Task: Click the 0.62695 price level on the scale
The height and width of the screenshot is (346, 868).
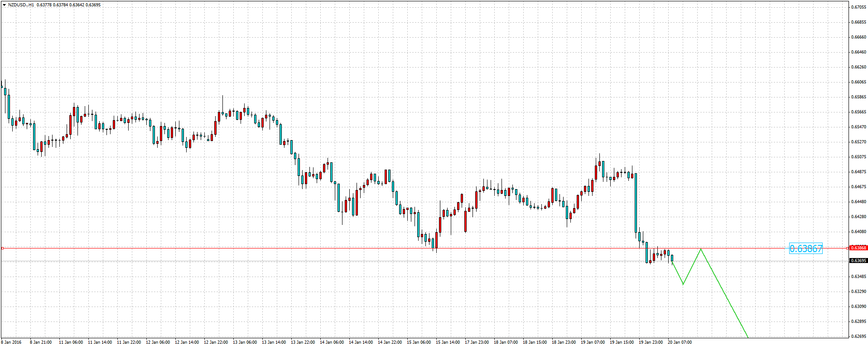Action: 858,336
